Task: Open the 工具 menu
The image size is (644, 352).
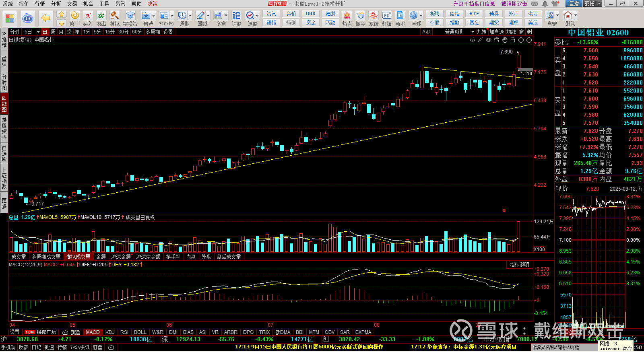Action: (x=104, y=4)
